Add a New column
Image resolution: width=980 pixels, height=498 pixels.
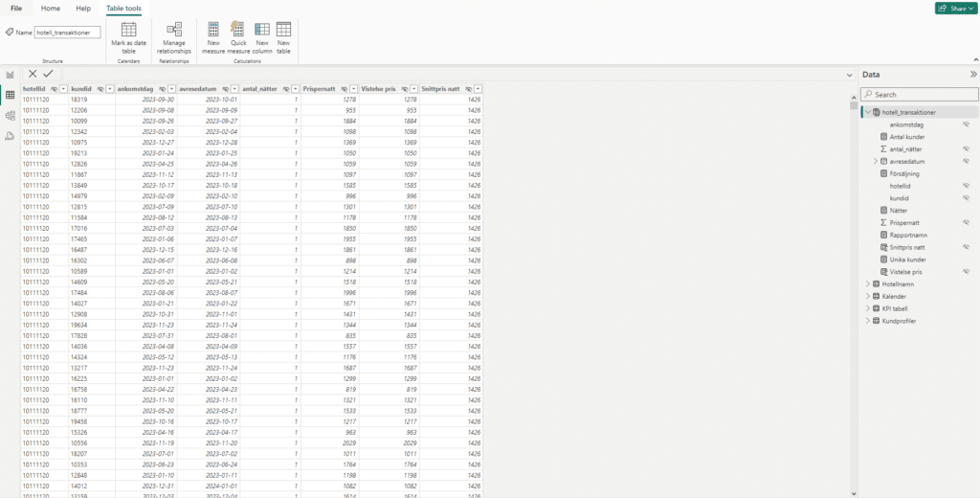261,30
